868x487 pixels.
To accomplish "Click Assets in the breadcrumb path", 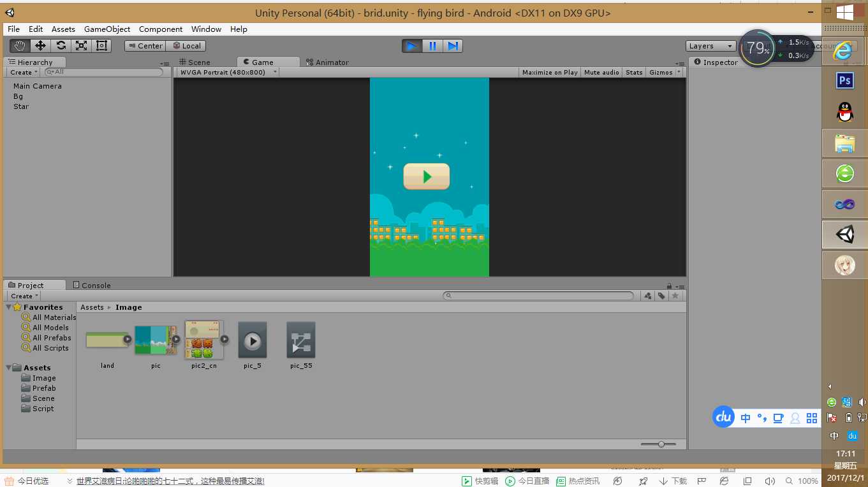I will pos(92,307).
